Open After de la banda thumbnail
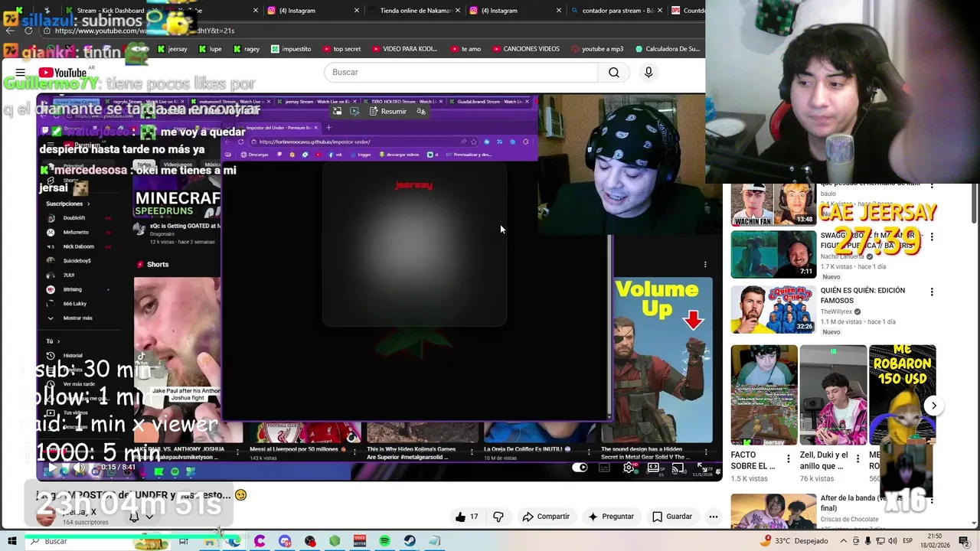This screenshot has height=551, width=980. coord(773,511)
